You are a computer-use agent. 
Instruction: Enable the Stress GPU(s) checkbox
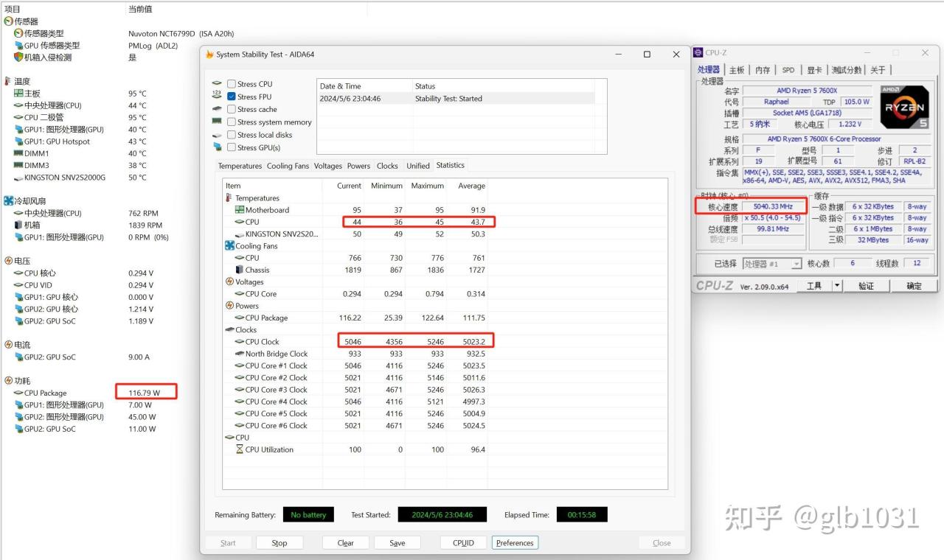(232, 147)
